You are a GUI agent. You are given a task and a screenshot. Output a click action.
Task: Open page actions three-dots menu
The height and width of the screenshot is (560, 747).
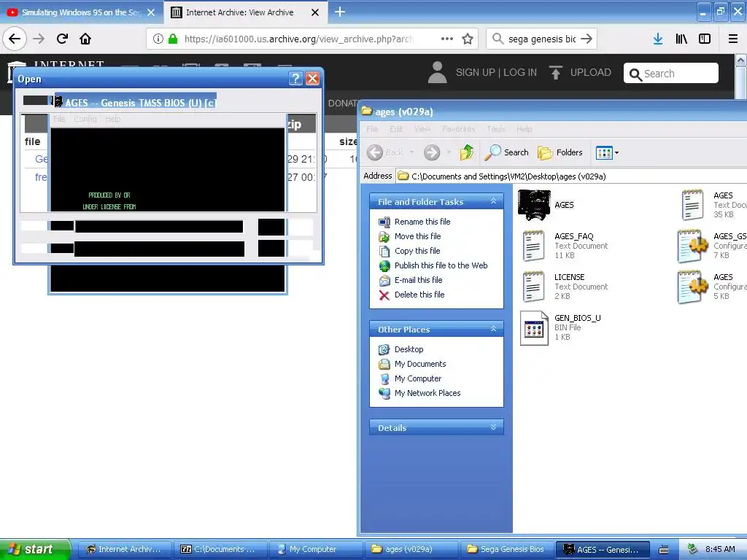447,39
